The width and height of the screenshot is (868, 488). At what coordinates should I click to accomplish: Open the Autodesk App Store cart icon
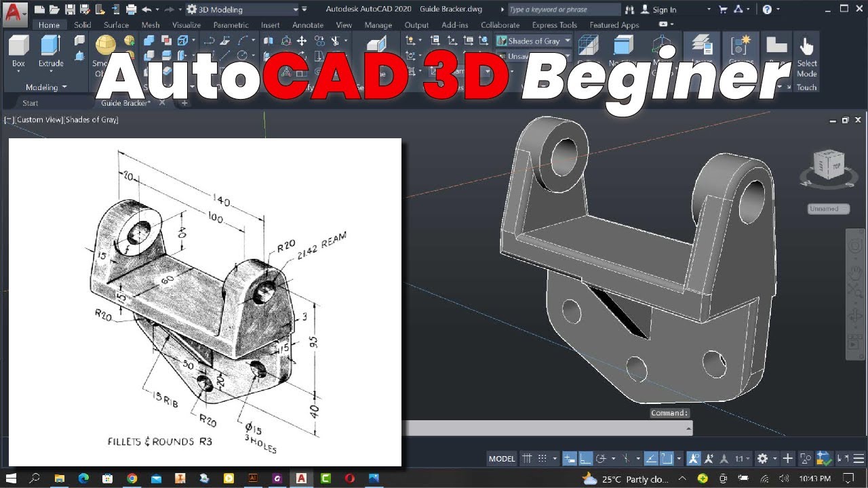click(724, 9)
